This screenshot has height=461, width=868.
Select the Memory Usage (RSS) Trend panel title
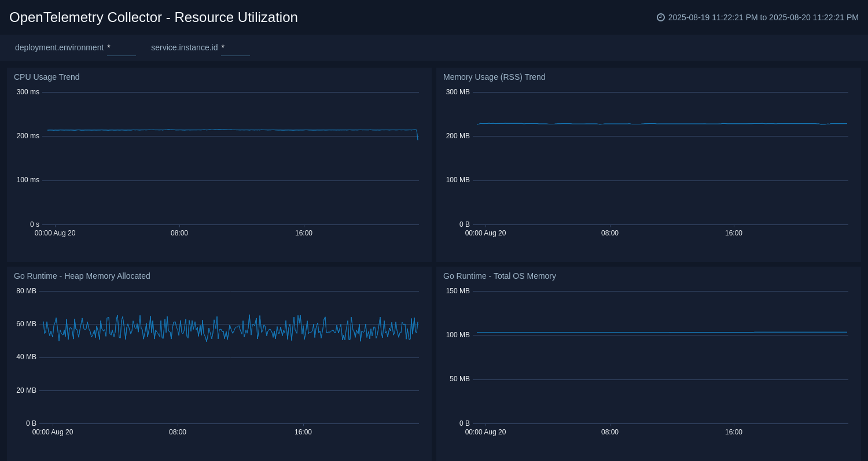click(494, 77)
